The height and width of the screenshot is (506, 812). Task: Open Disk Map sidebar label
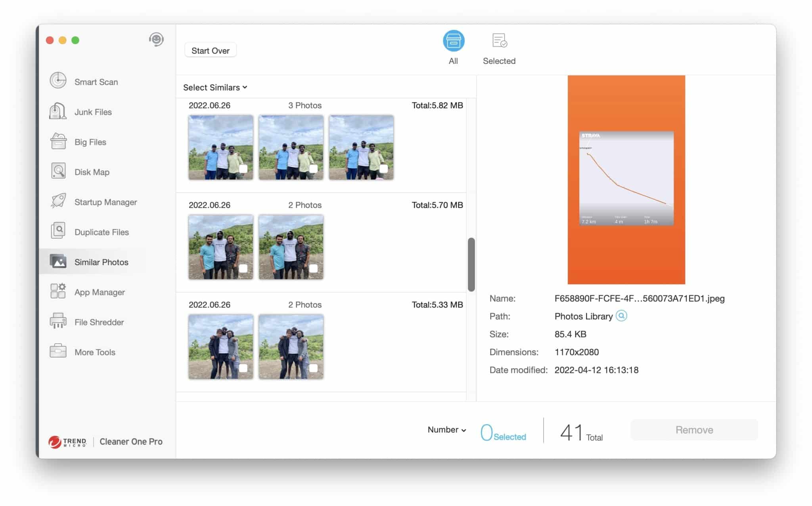tap(92, 172)
